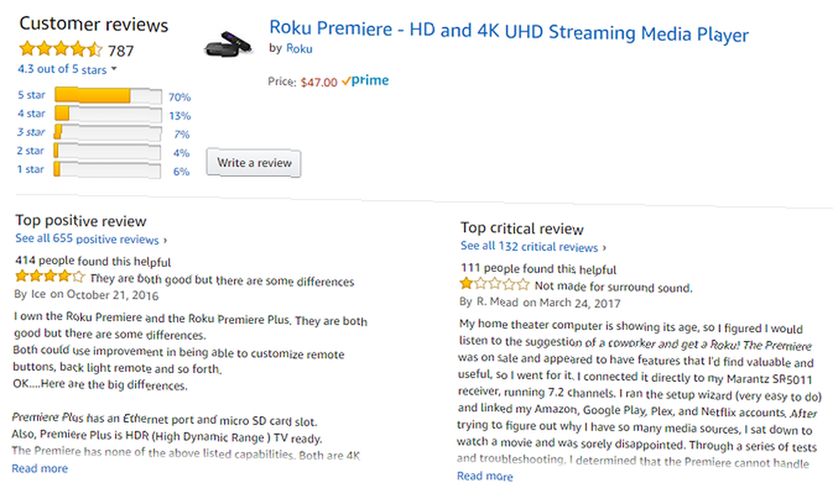This screenshot has width=838, height=504.
Task: Click the Prime checkmark logo
Action: pos(365,81)
